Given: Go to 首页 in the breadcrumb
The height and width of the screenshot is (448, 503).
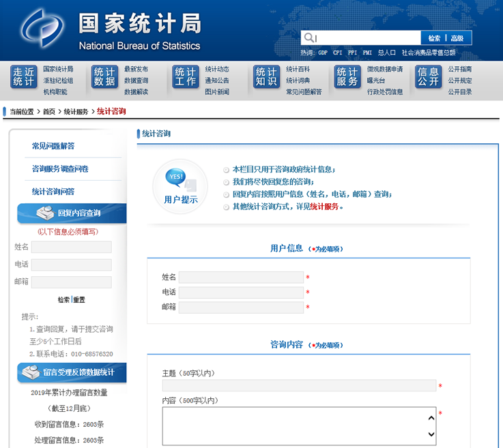Looking at the screenshot, I should pyautogui.click(x=49, y=112).
